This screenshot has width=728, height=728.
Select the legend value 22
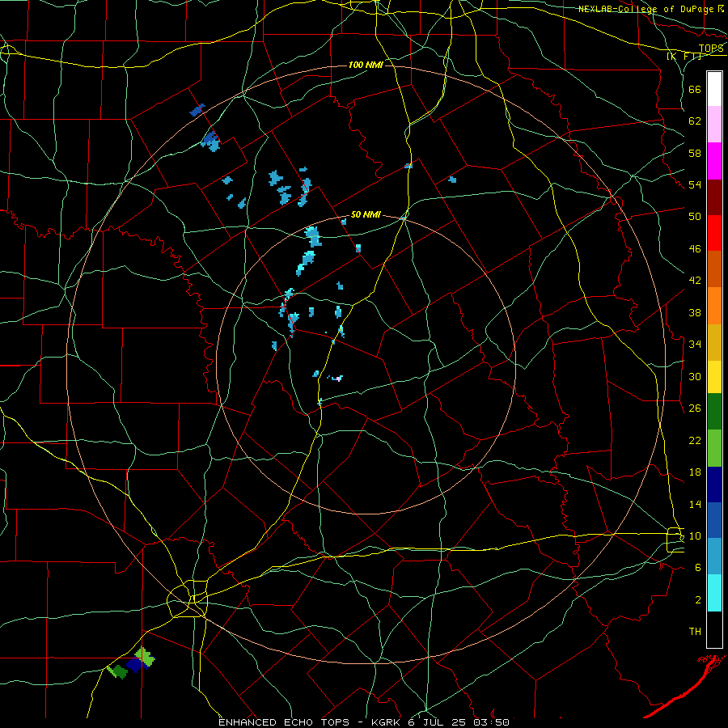click(x=695, y=440)
